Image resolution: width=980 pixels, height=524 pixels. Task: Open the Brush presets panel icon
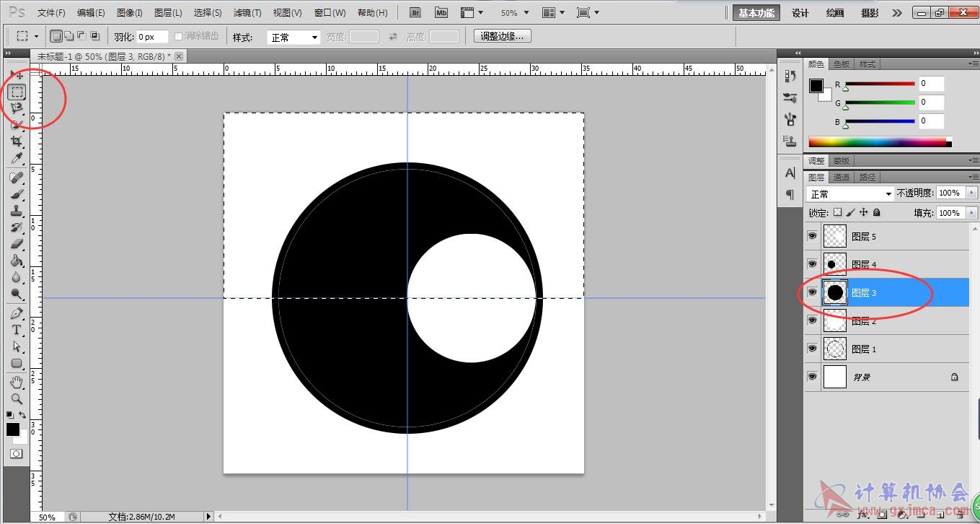790,97
